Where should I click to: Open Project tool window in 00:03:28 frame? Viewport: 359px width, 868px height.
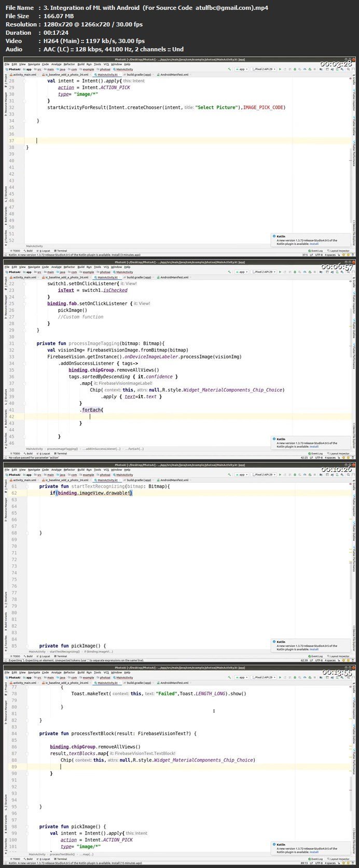[x=6, y=79]
